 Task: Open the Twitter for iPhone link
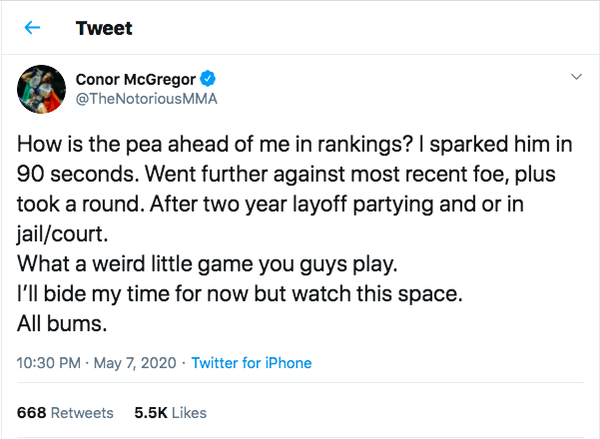tap(251, 363)
